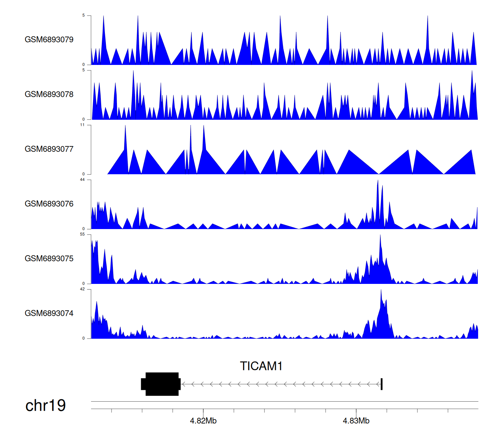Click the GSM6893075 track name
504x444 pixels.
pos(49,259)
